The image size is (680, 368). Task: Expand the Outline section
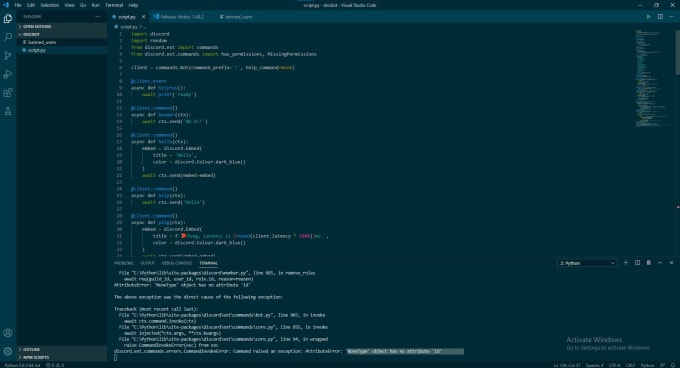coord(62,349)
